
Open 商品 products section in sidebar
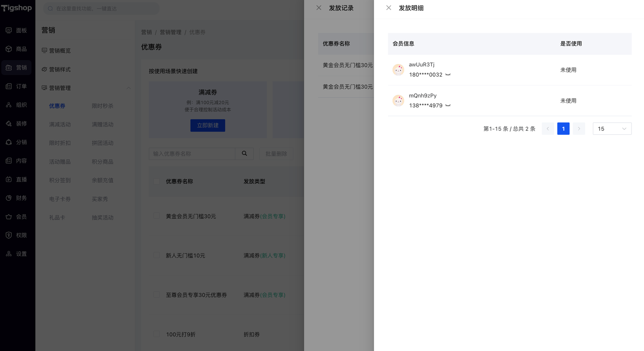click(17, 49)
